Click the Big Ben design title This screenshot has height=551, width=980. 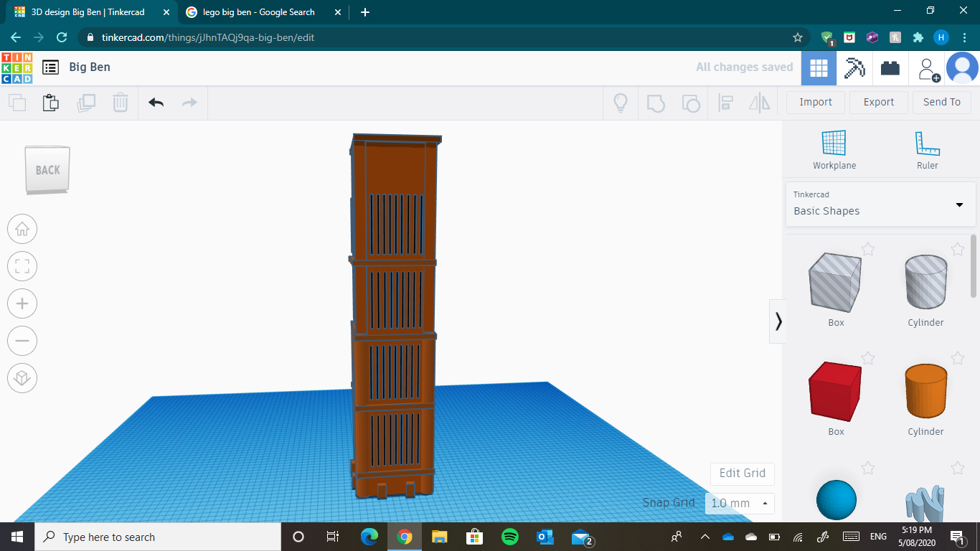click(x=90, y=67)
